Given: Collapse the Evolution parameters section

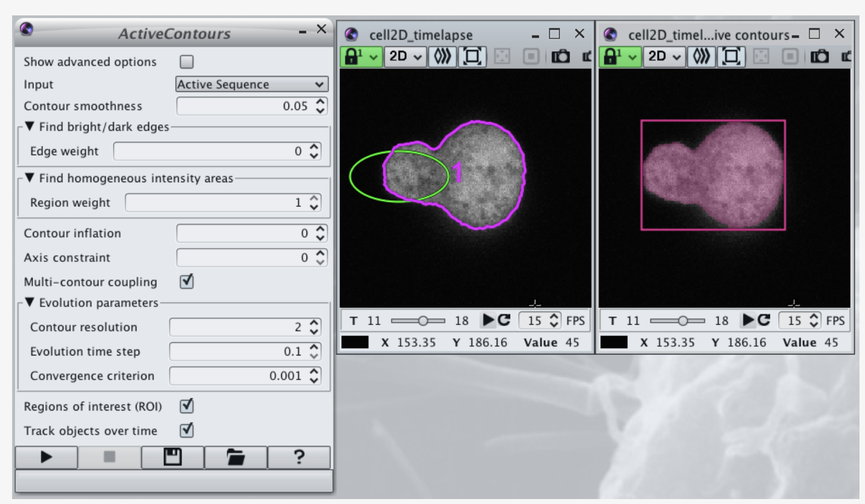Looking at the screenshot, I should [x=30, y=303].
